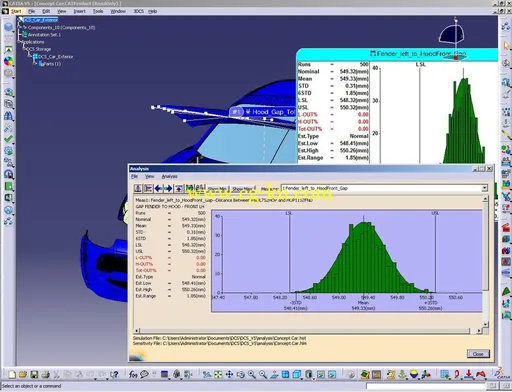Select DCS_Car_Exterior root tree node
This screenshot has height=392, width=512.
coord(41,20)
